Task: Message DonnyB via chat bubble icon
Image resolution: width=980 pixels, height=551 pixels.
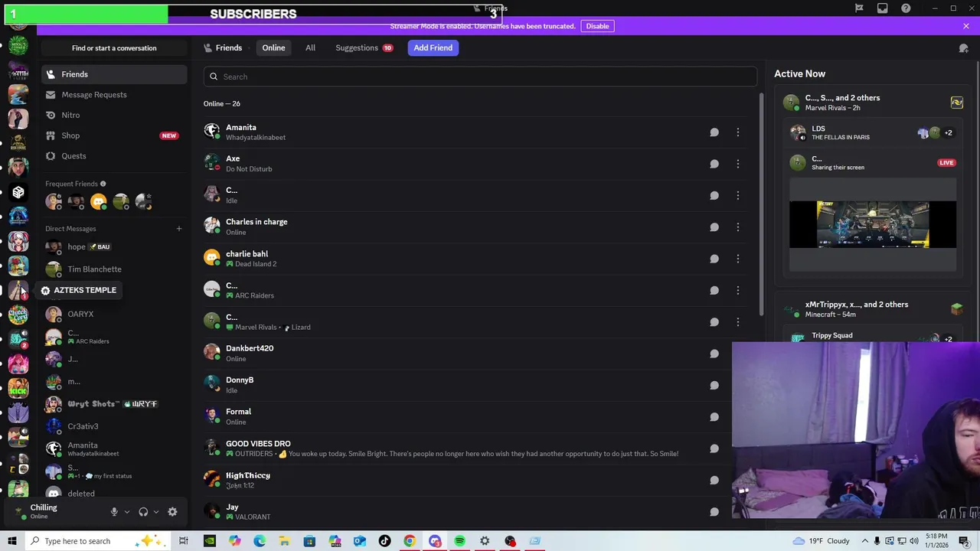Action: click(x=714, y=385)
